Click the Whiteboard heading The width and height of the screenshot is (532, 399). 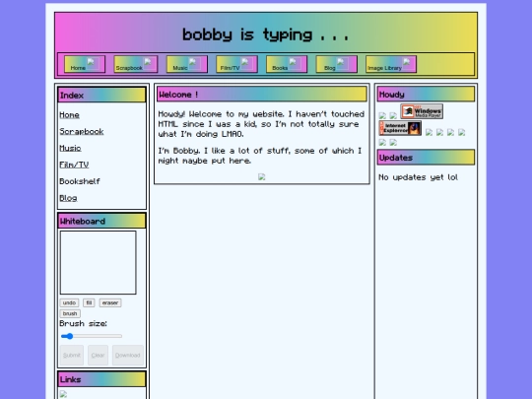(101, 222)
